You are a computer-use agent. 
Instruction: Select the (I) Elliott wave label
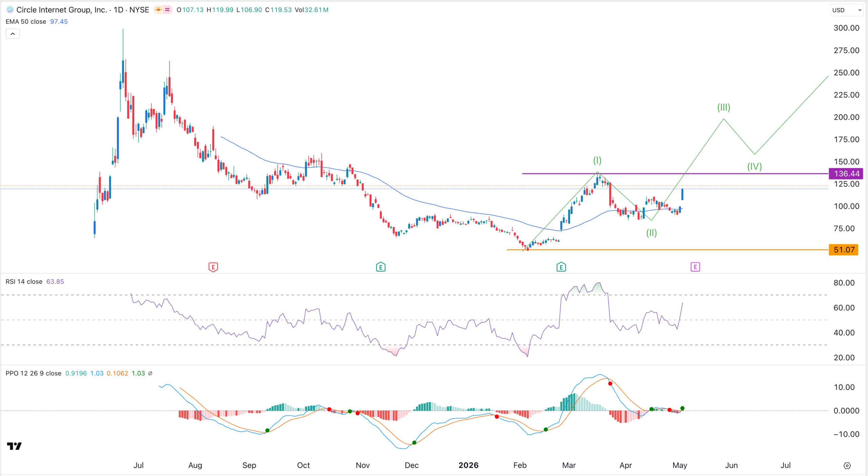click(597, 160)
